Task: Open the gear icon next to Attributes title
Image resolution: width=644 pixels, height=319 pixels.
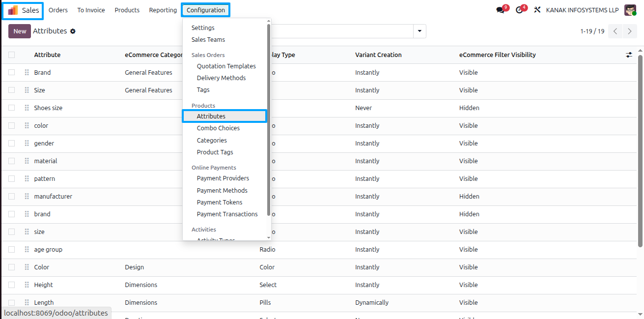Action: (73, 31)
